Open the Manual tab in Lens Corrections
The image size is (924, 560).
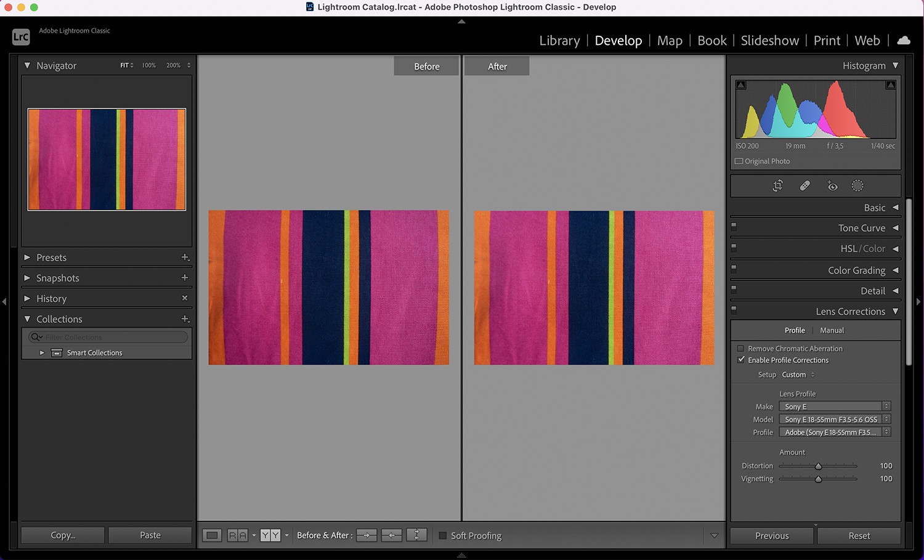click(x=832, y=330)
